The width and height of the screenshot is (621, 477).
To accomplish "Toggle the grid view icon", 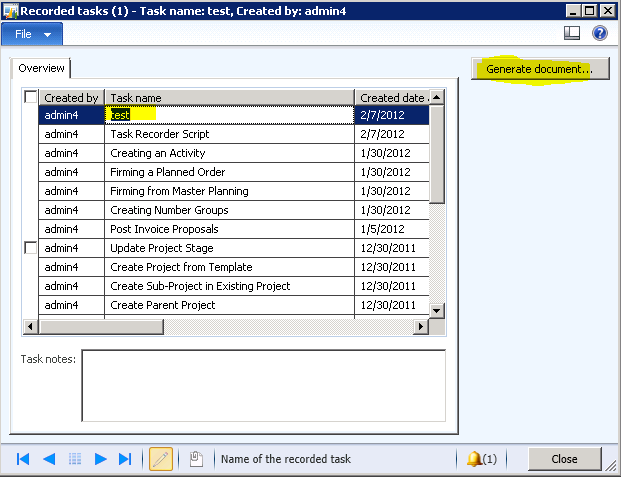I will pyautogui.click(x=75, y=459).
